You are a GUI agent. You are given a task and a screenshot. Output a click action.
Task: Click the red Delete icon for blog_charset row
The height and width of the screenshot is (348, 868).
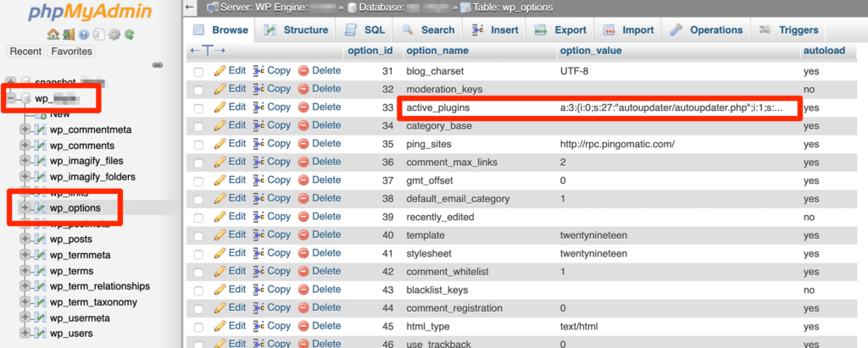(x=303, y=70)
